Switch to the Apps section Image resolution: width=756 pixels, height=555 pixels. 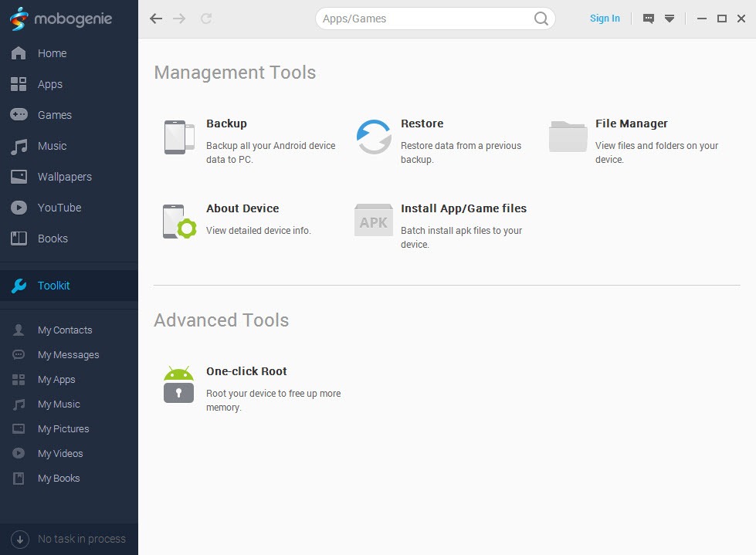pyautogui.click(x=49, y=84)
